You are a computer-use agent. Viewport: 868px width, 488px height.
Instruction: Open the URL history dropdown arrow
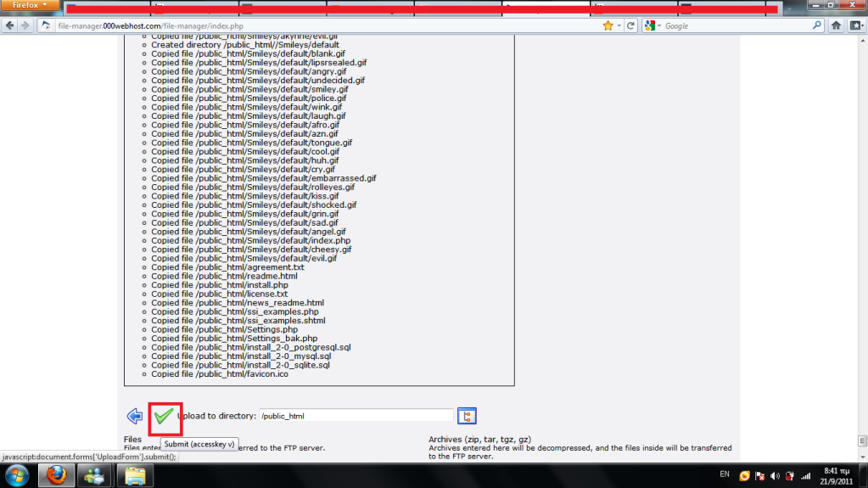(619, 25)
